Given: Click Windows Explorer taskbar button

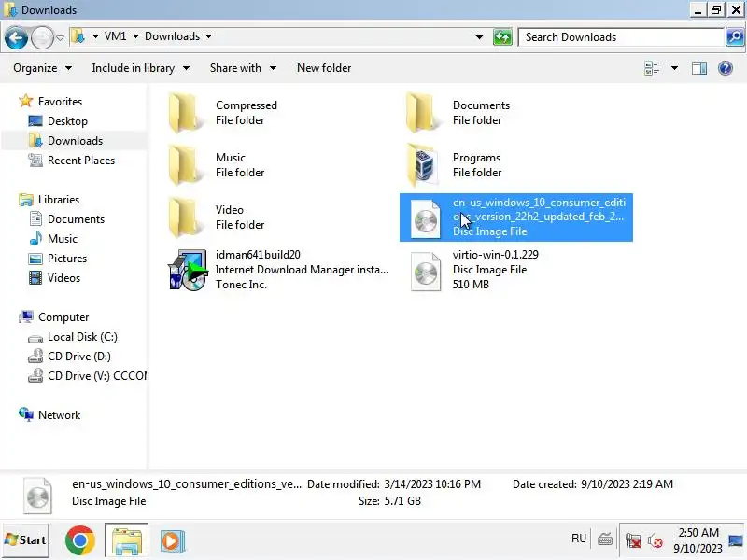Looking at the screenshot, I should pyautogui.click(x=126, y=540).
